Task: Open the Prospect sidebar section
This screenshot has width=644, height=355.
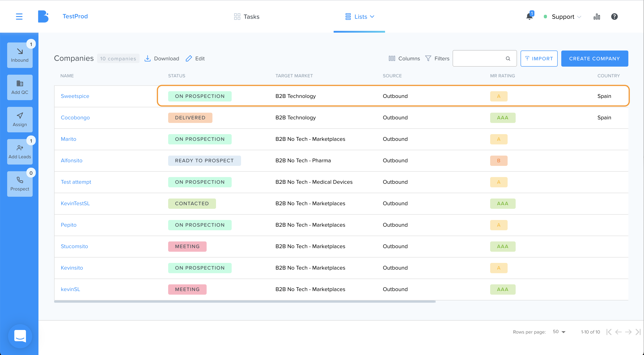Action: [20, 184]
